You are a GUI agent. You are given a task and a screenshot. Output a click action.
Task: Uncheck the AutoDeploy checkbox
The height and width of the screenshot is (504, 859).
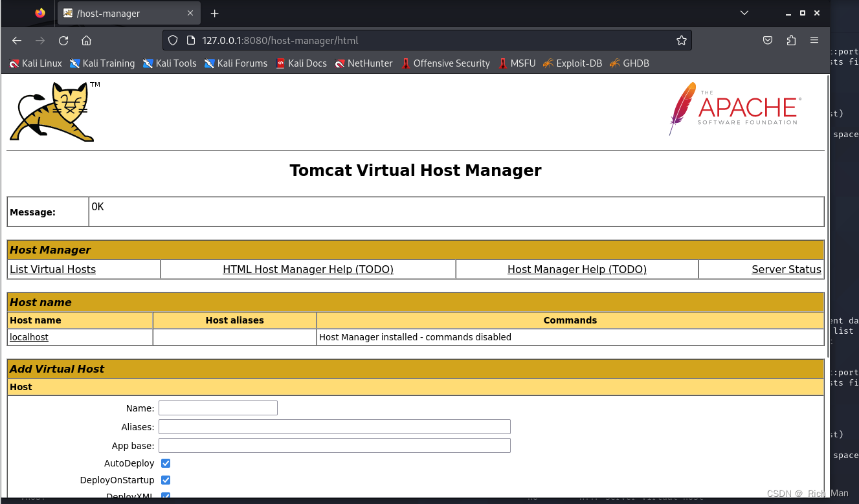[x=166, y=463]
